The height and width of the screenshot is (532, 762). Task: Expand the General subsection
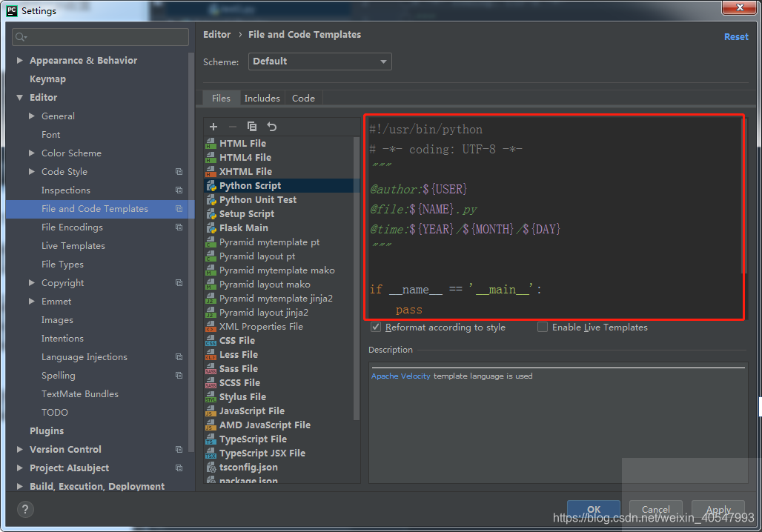coord(32,116)
